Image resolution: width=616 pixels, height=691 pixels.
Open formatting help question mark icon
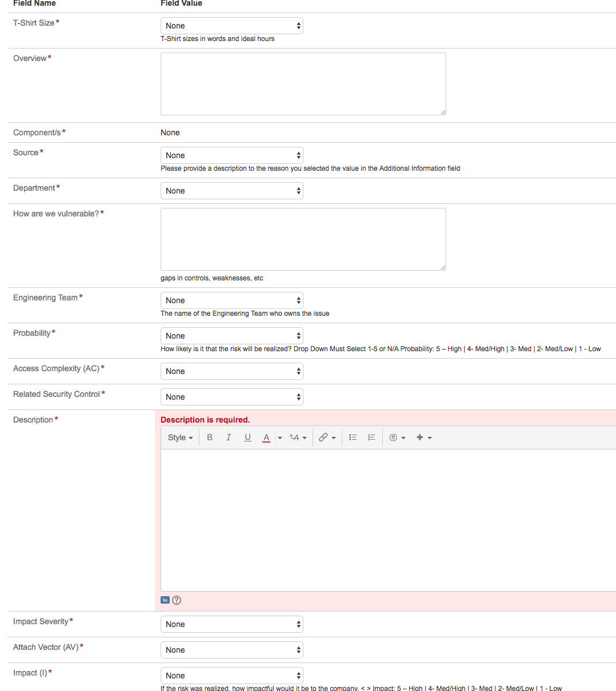177,600
